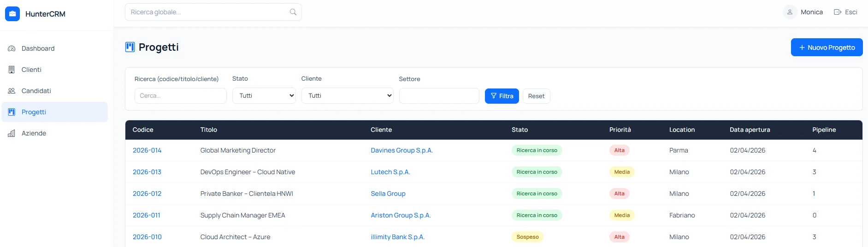Open the Monica user profile

click(803, 12)
